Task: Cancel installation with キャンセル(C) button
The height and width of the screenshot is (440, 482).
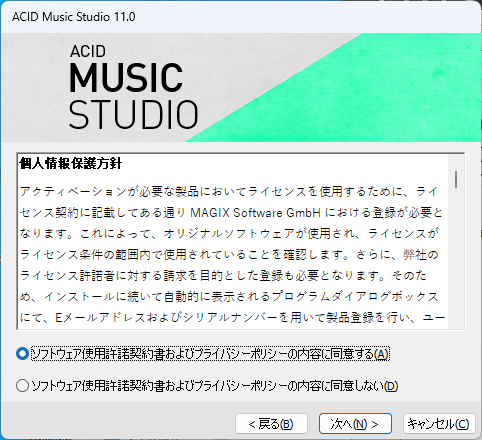Action: pyautogui.click(x=439, y=424)
